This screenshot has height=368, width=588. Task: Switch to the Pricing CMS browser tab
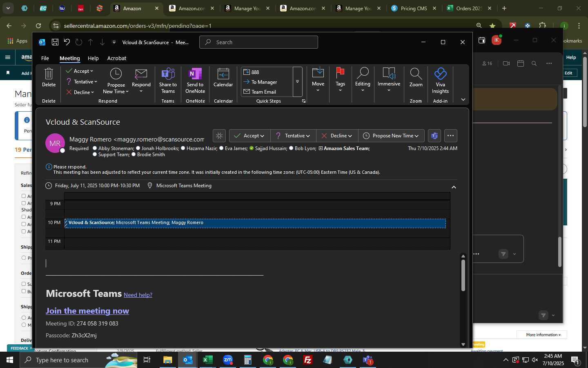point(413,8)
